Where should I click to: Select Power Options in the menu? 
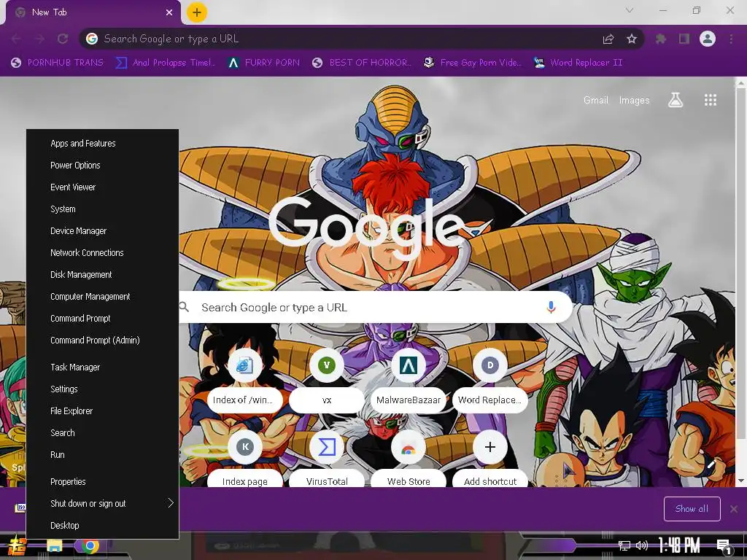(102, 166)
